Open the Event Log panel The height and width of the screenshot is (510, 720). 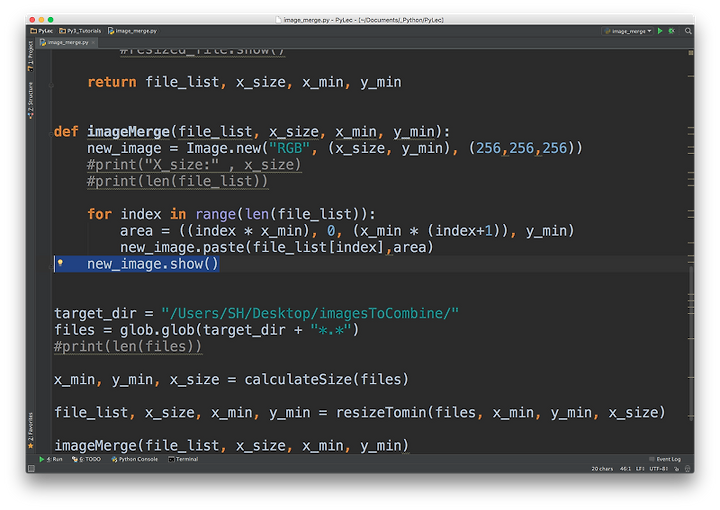[x=665, y=459]
